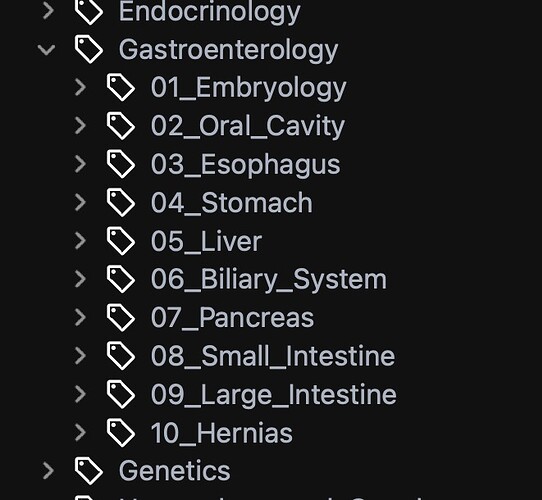
Task: Click the tag icon beside 05_Liver
Action: (x=121, y=241)
